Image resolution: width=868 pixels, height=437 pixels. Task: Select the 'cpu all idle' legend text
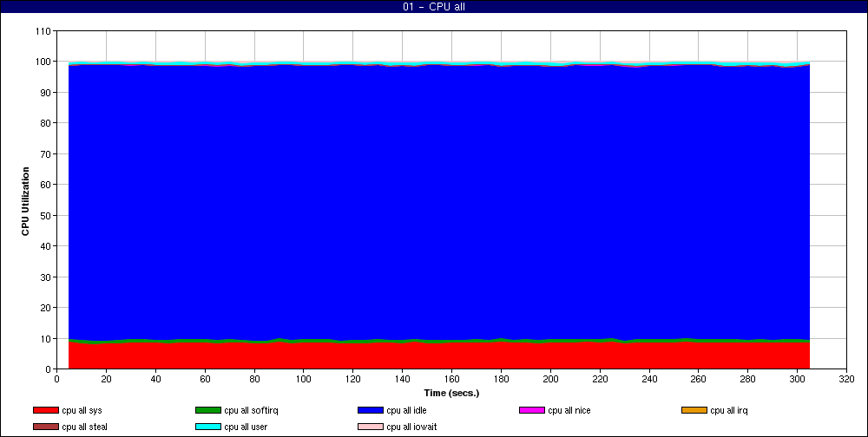coord(407,410)
